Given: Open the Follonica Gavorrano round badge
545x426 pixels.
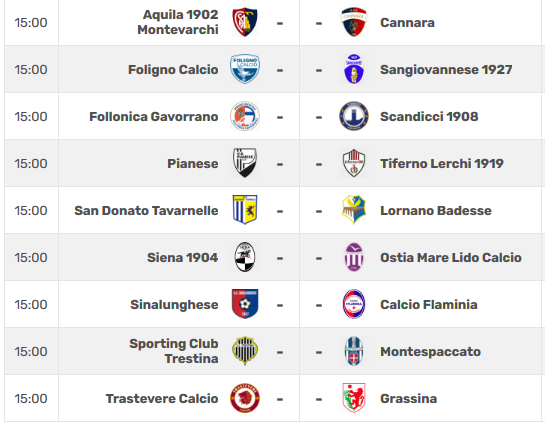Looking at the screenshot, I should [245, 116].
